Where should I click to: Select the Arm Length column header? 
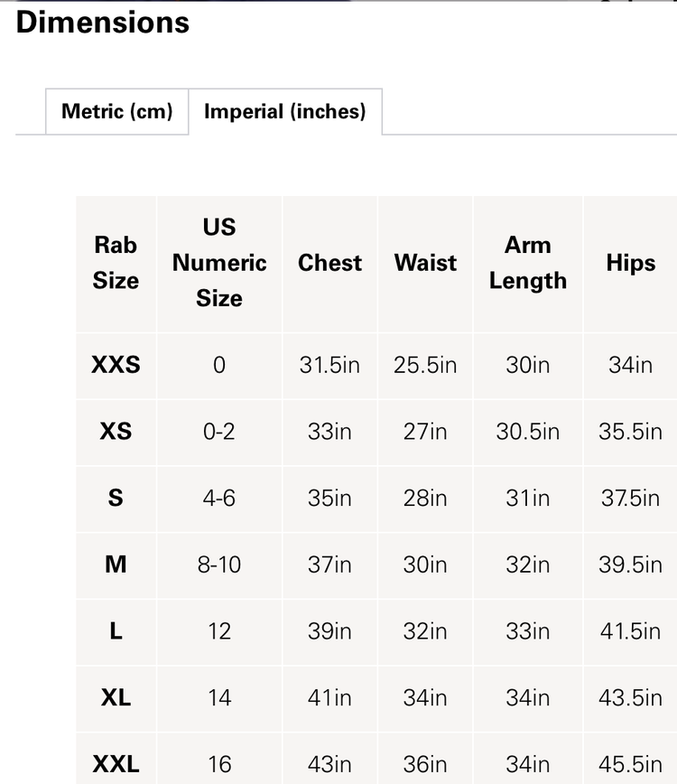point(527,263)
